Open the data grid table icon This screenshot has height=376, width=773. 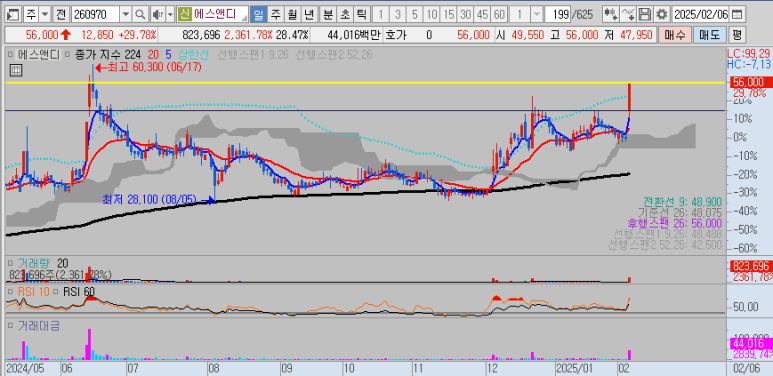click(x=16, y=70)
